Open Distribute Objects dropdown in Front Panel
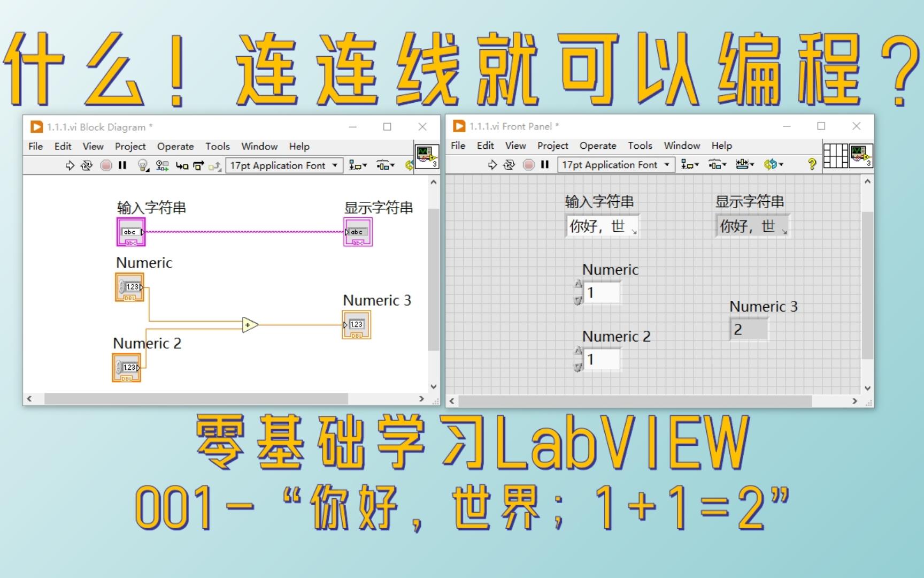 tap(717, 165)
